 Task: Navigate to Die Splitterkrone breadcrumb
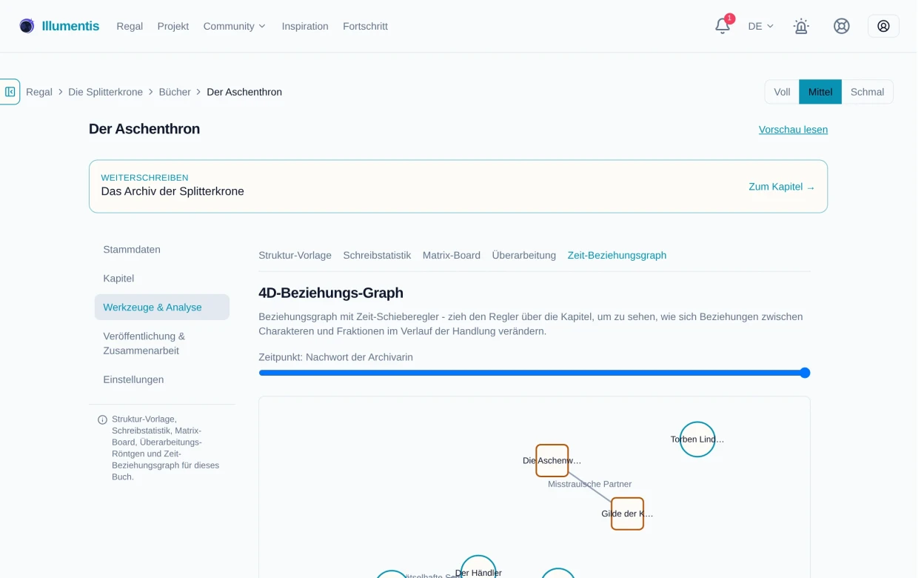pos(105,92)
